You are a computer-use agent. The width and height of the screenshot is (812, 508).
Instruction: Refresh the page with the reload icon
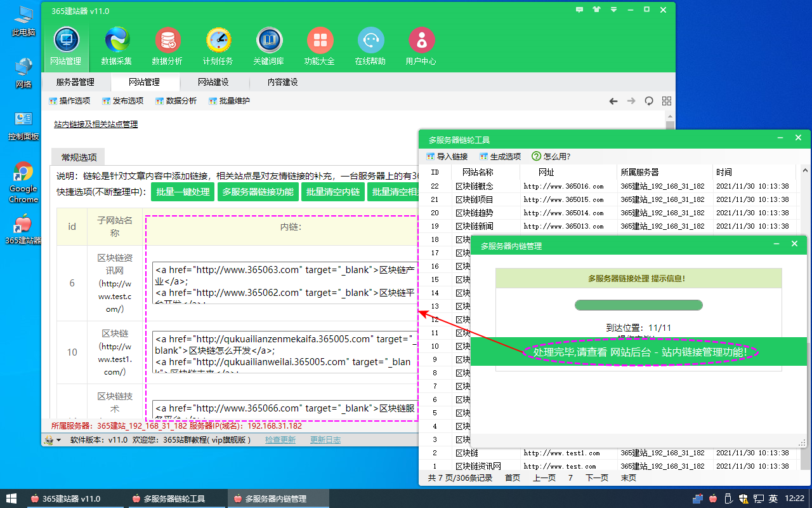coord(649,101)
